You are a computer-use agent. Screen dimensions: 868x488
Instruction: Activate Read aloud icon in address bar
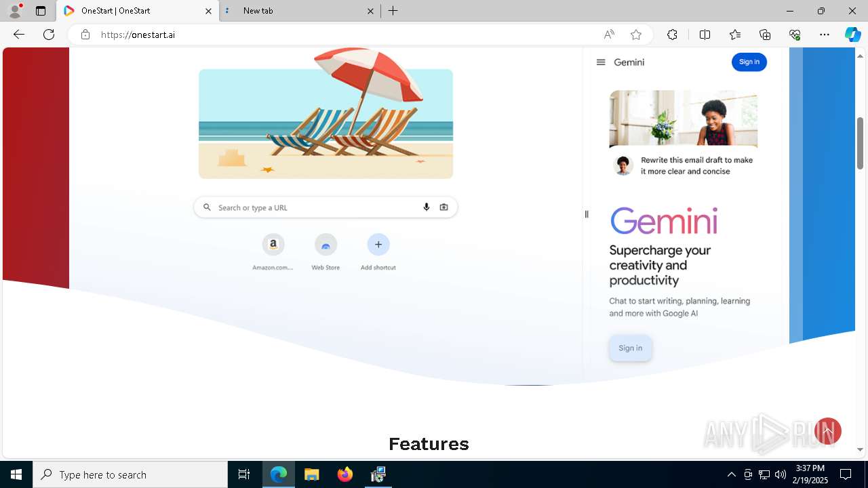(x=609, y=35)
